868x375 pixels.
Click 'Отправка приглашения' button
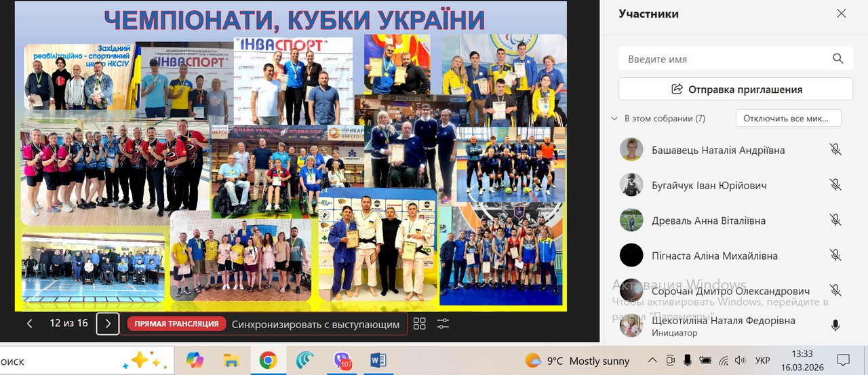pos(736,89)
